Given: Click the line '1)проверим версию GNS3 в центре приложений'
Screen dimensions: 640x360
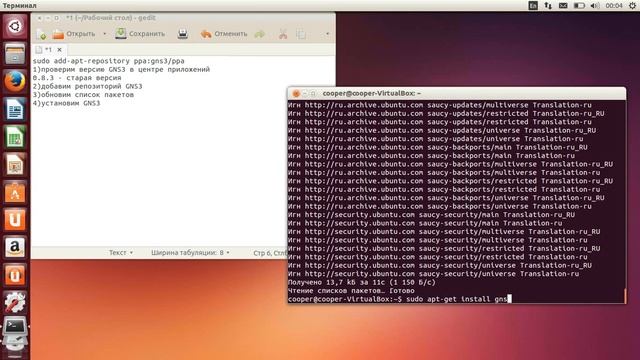Looking at the screenshot, I should click(121, 69).
